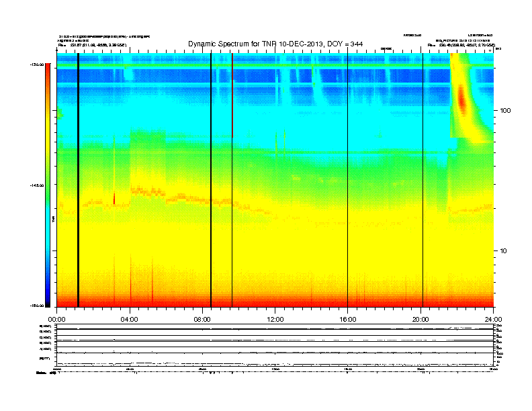The width and height of the screenshot is (532, 411).
Task: Click the 10 frequency axis label
Action: pos(504,251)
